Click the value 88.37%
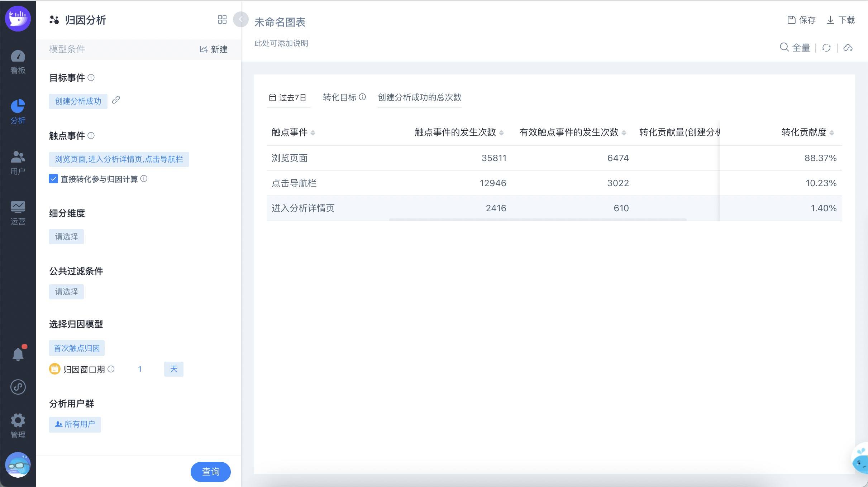Viewport: 868px width, 487px height. point(820,158)
